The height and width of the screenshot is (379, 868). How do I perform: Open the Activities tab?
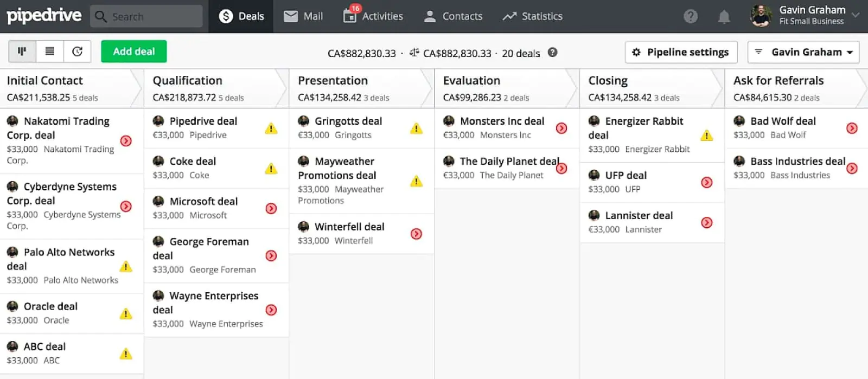tap(373, 16)
